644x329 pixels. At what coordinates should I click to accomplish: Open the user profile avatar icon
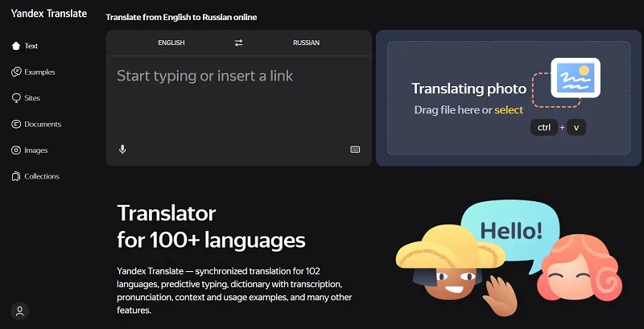point(19,311)
